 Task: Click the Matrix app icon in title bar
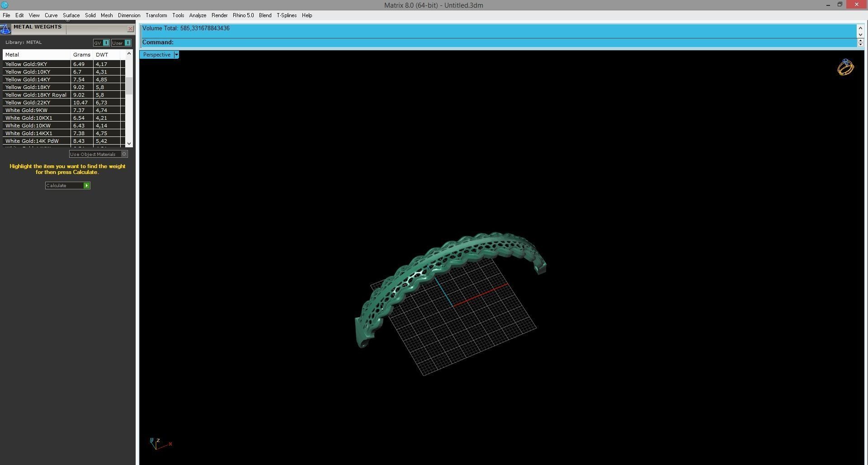[5, 5]
